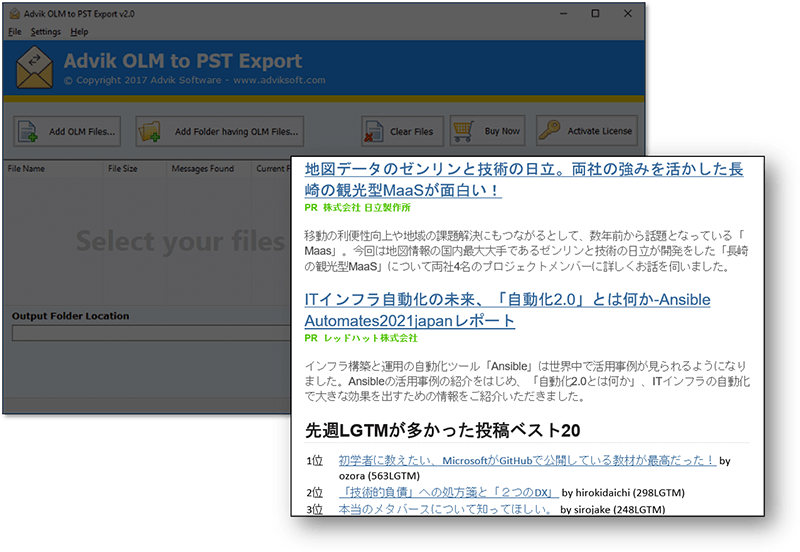Click the Activate License button label

coord(599,131)
